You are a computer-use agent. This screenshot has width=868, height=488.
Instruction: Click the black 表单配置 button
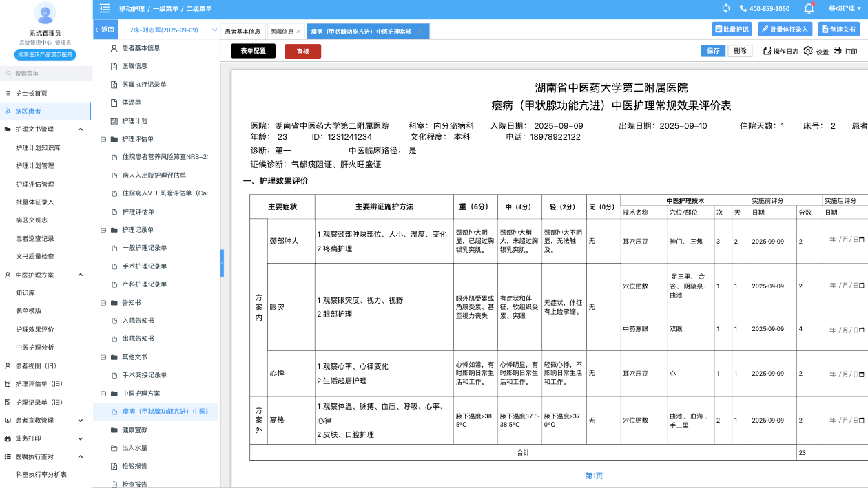click(x=253, y=51)
